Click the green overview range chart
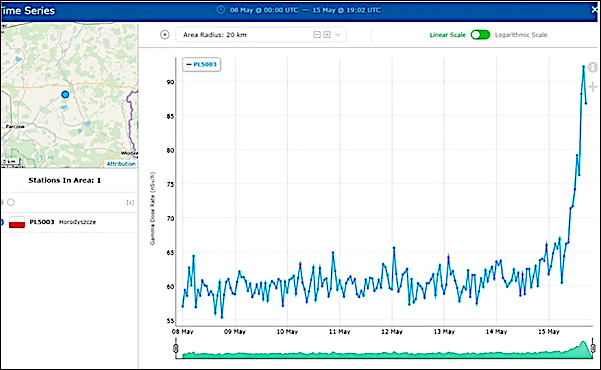The image size is (601, 370). (384, 351)
